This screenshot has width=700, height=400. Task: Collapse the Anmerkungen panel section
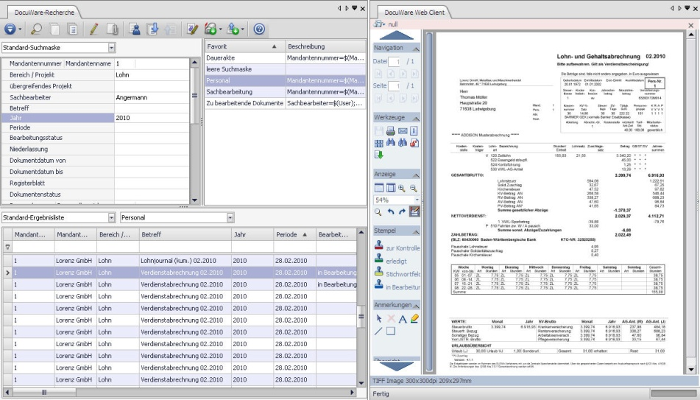tap(416, 305)
